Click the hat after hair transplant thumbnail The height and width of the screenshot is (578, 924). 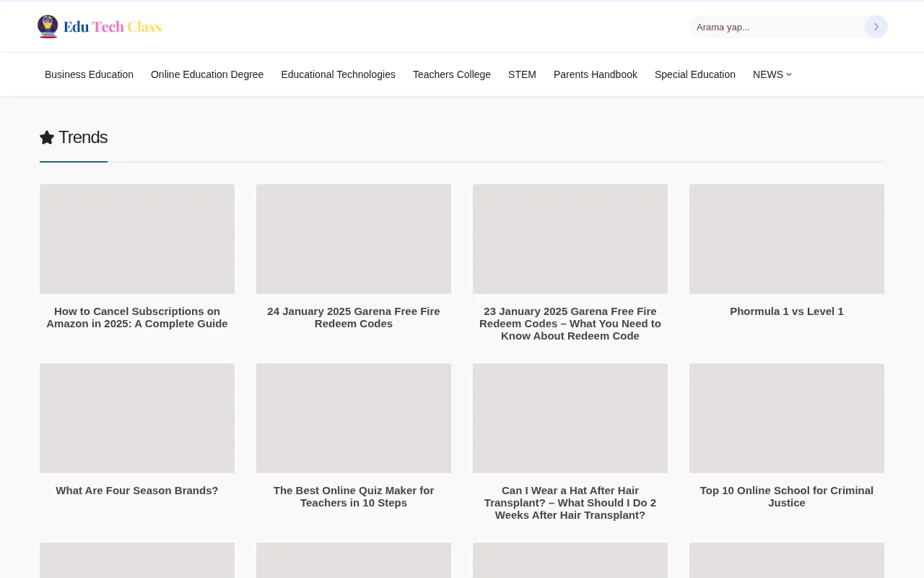570,418
